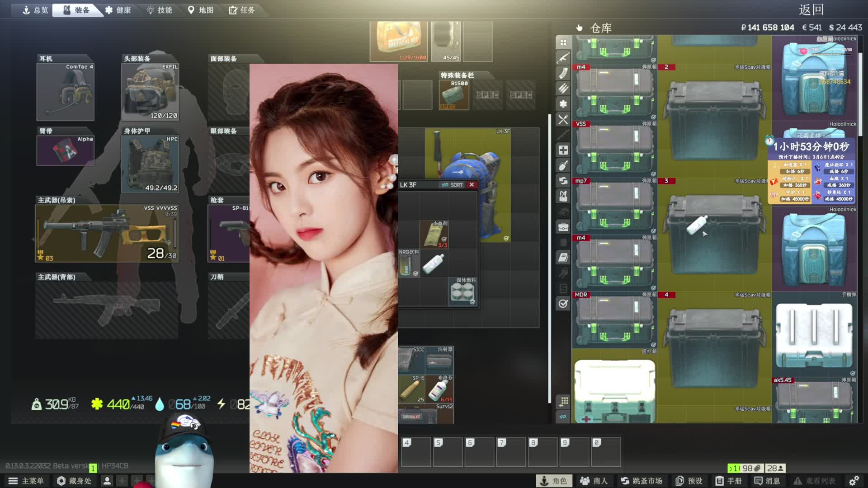Image resolution: width=868 pixels, height=488 pixels.
Task: Click the 返回 back button
Action: click(x=811, y=10)
